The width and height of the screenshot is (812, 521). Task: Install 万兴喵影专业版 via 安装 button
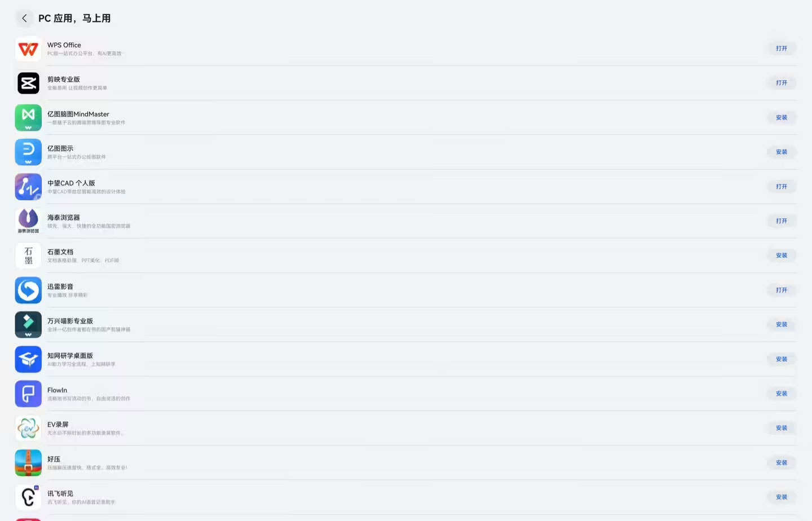(781, 325)
